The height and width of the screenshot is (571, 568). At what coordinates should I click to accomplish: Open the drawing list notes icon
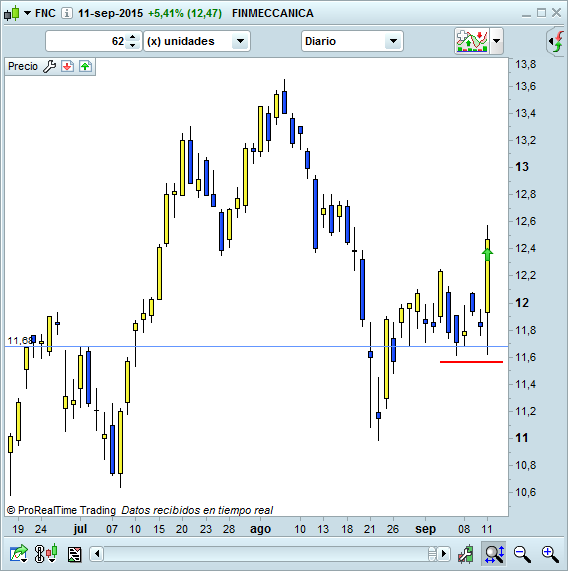pyautogui.click(x=75, y=554)
